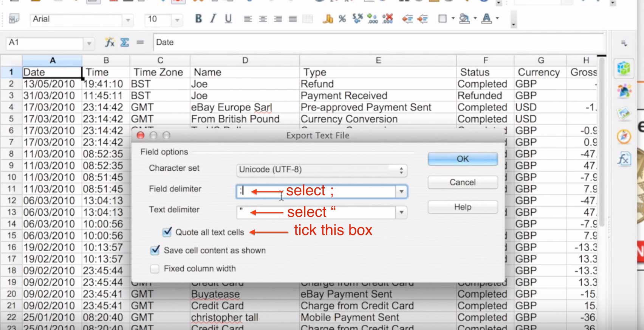Click the A1 Name Box field
The height and width of the screenshot is (330, 644).
45,43
